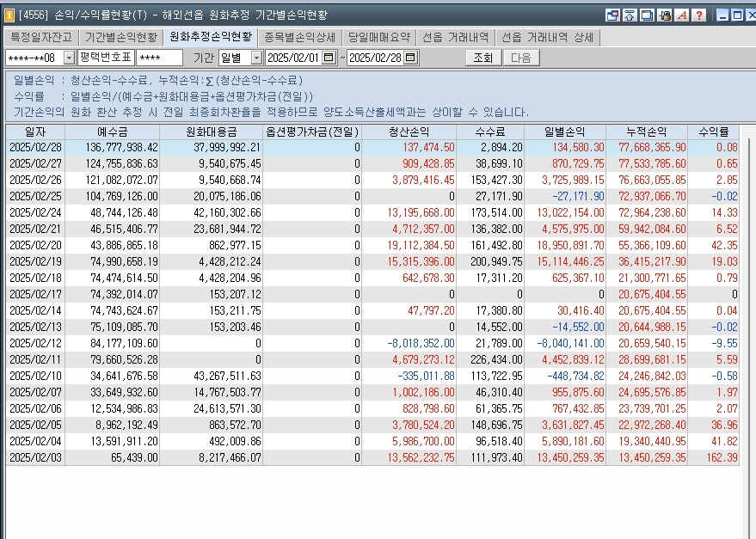Click the 예수금 column header
The height and width of the screenshot is (539, 756).
pyautogui.click(x=113, y=132)
